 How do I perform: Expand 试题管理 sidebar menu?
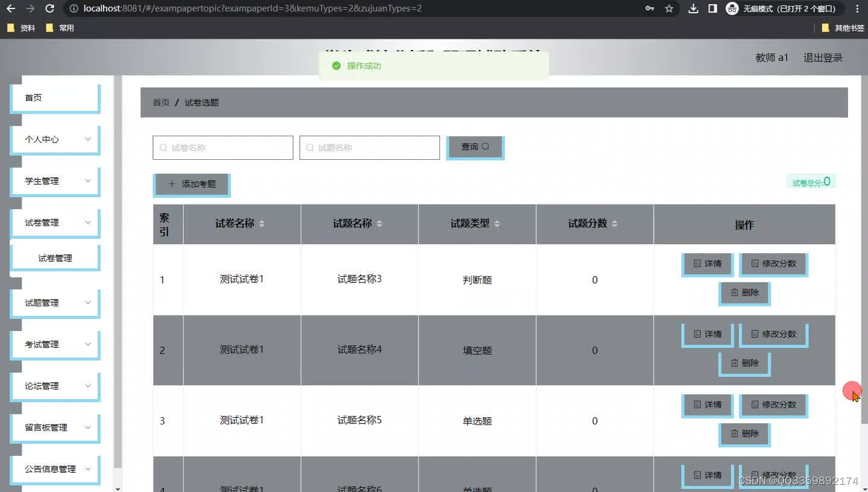[55, 303]
